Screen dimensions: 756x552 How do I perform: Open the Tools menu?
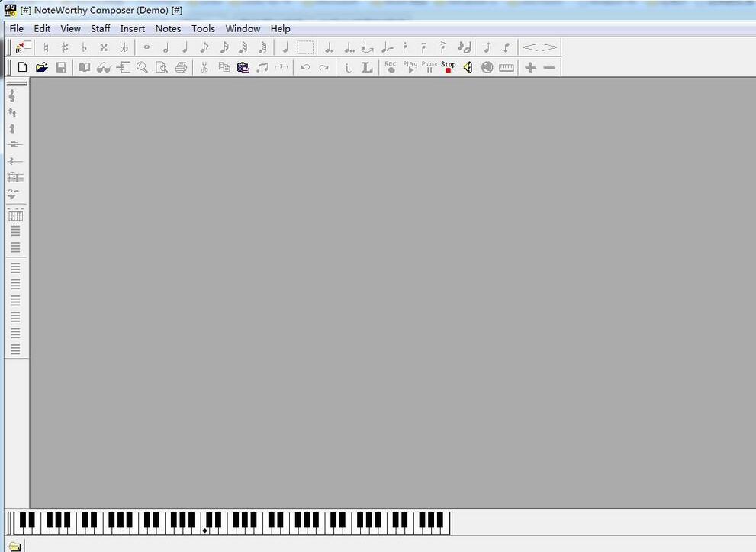pyautogui.click(x=203, y=28)
